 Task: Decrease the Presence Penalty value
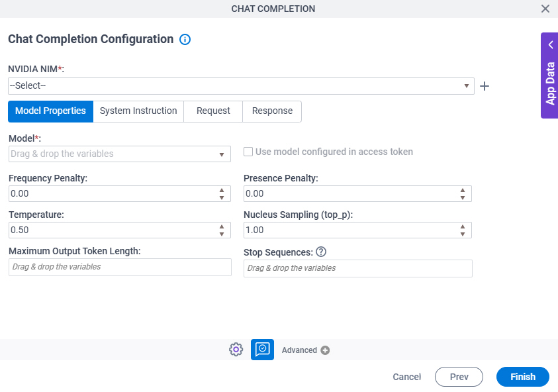(x=463, y=197)
